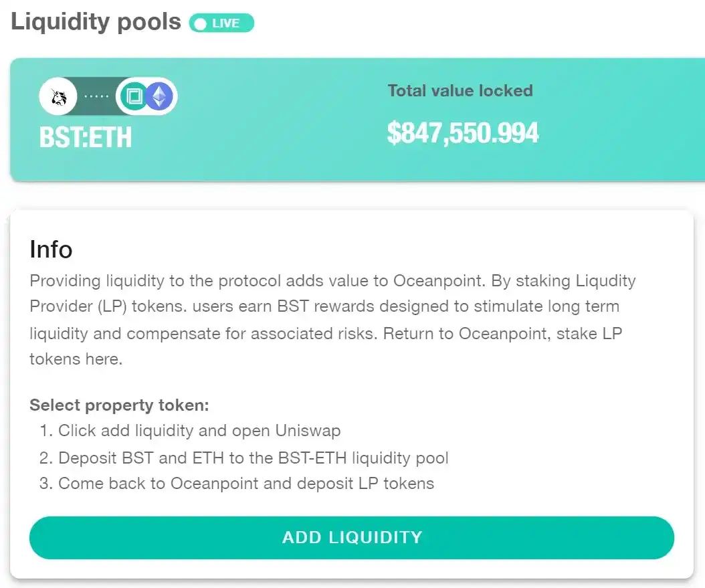Click the ADD LIQUIDITY button
This screenshot has width=705, height=588.
(x=352, y=538)
